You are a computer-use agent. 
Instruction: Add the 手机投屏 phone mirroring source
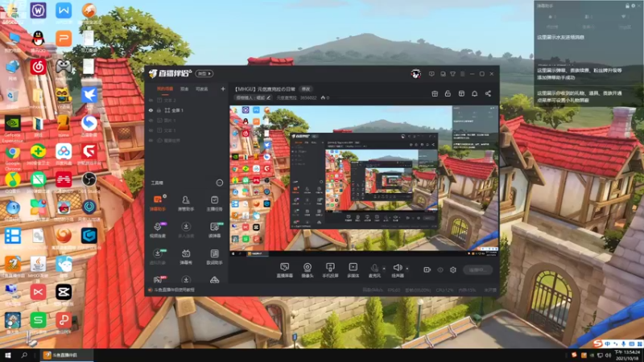[x=330, y=270]
